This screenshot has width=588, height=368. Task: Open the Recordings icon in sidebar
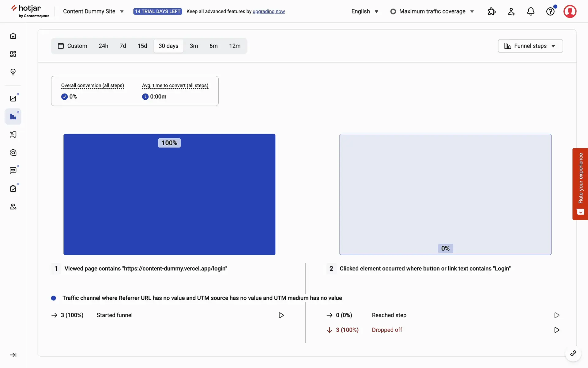(x=13, y=135)
